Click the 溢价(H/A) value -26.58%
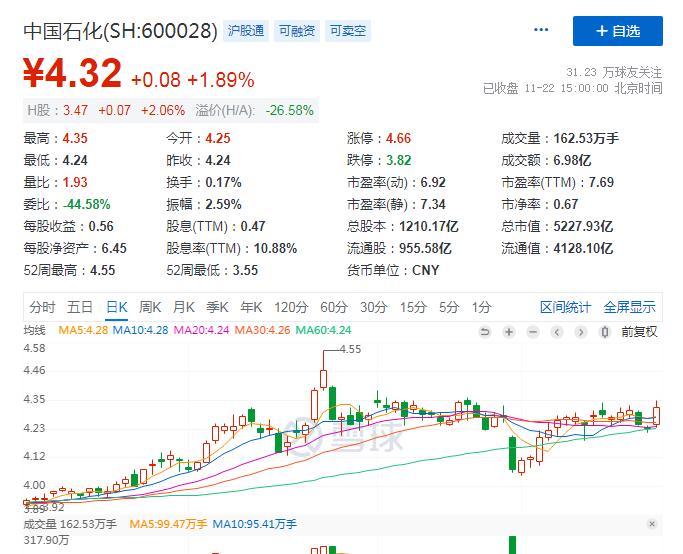 click(290, 110)
